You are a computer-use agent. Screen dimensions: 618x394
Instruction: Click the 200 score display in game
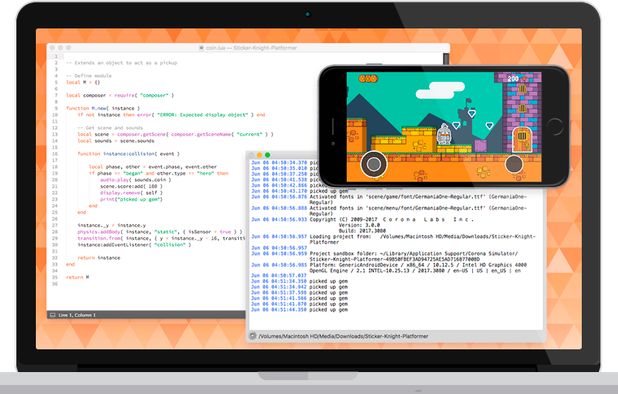tap(513, 79)
